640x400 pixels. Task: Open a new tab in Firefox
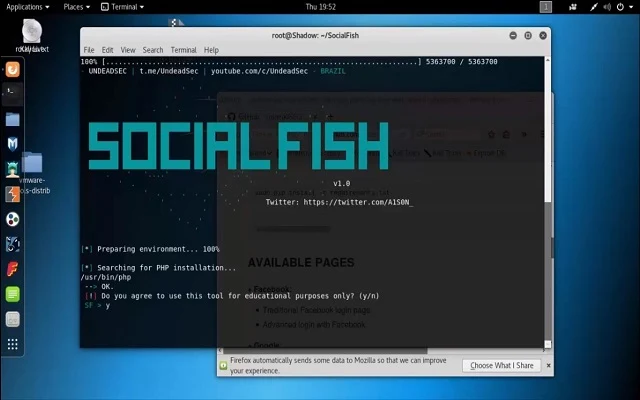click(x=330, y=117)
